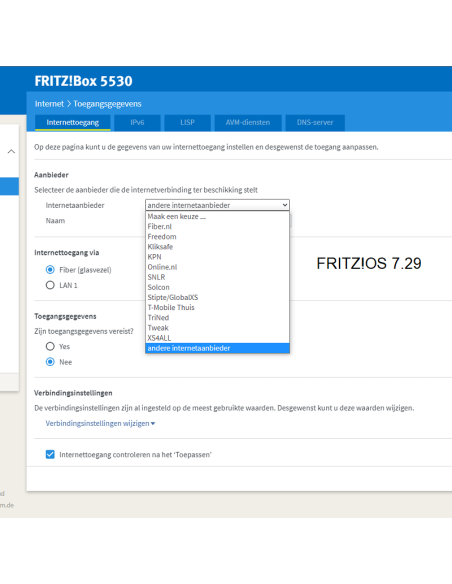
Task: Open the IPv6 tab
Action: [137, 123]
